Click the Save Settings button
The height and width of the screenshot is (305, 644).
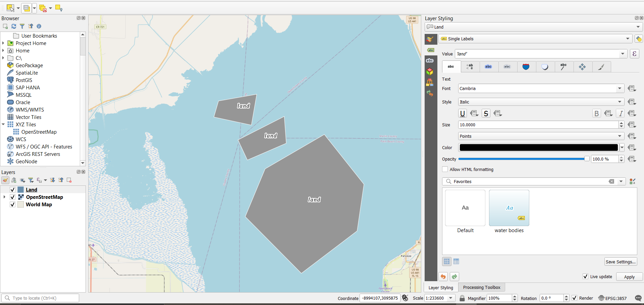point(621,262)
